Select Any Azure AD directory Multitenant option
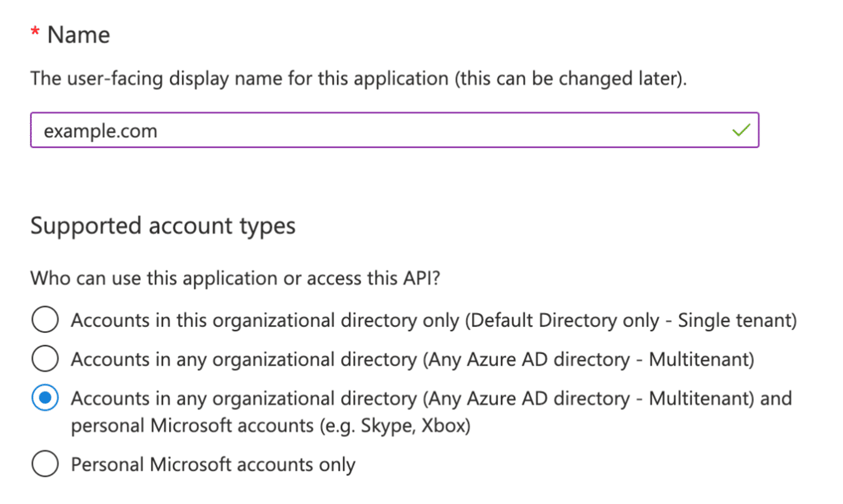Screen dimensions: 843x504 [45, 359]
